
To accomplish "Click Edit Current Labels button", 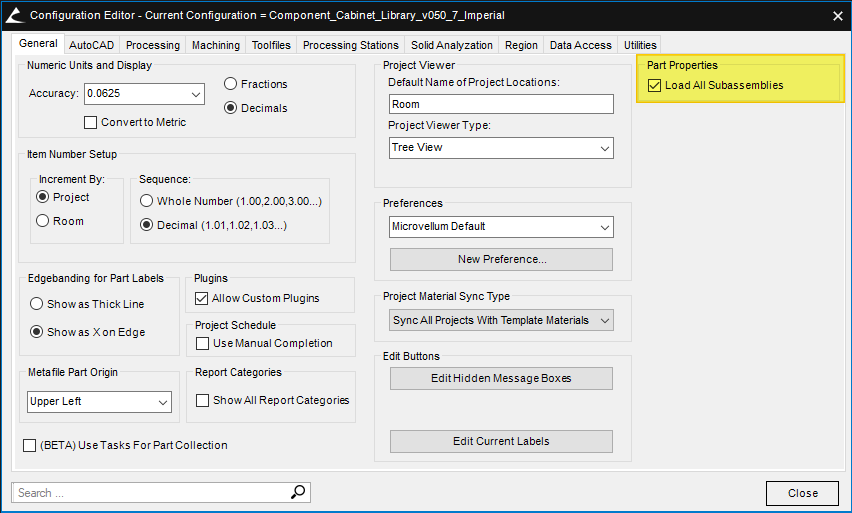I will click(501, 441).
